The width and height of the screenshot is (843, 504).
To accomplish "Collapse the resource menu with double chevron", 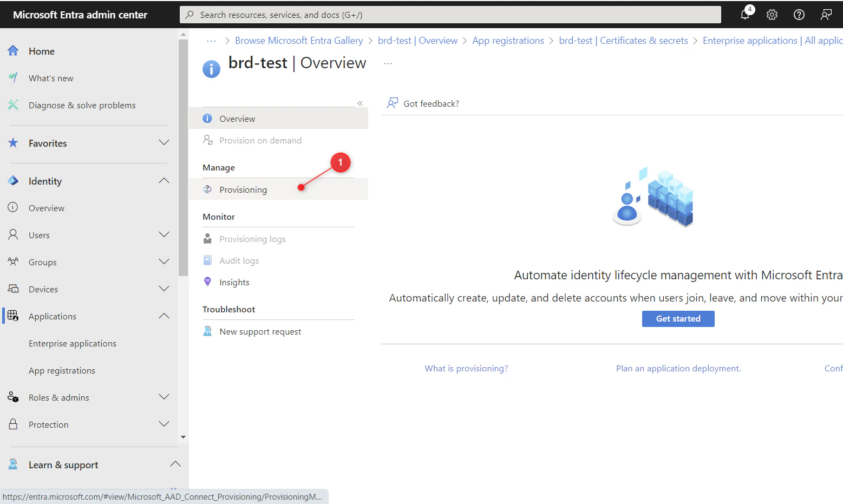I will coord(360,103).
